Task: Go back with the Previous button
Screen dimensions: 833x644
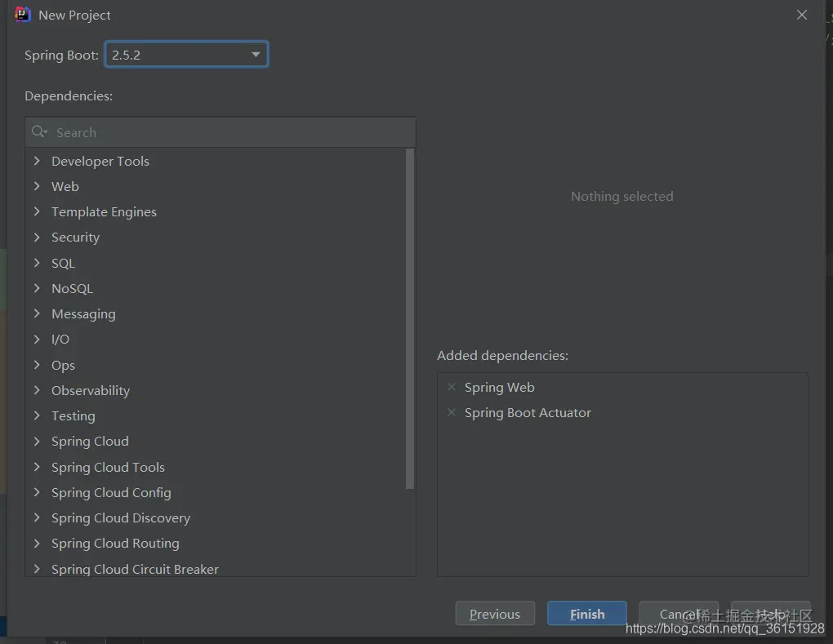Action: coord(495,614)
